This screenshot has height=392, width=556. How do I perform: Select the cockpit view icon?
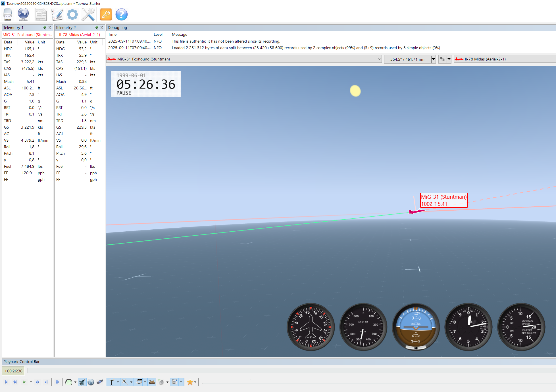click(69, 382)
